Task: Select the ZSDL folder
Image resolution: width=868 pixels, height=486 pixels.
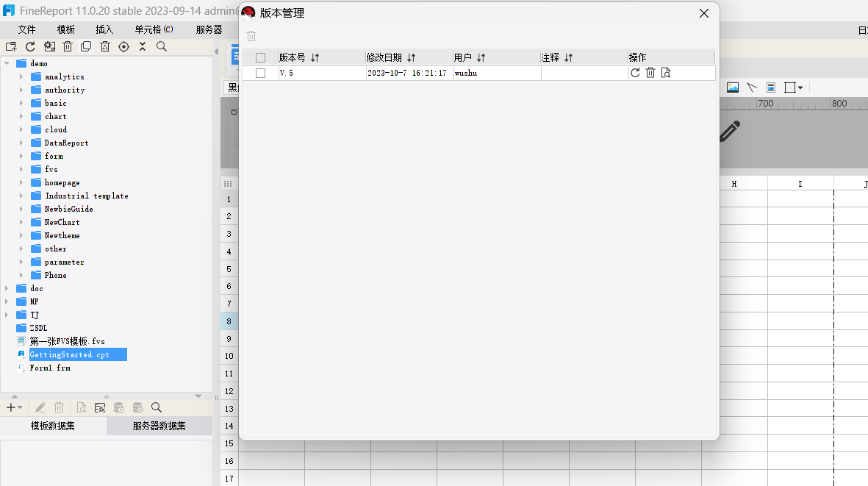Action: (x=38, y=328)
